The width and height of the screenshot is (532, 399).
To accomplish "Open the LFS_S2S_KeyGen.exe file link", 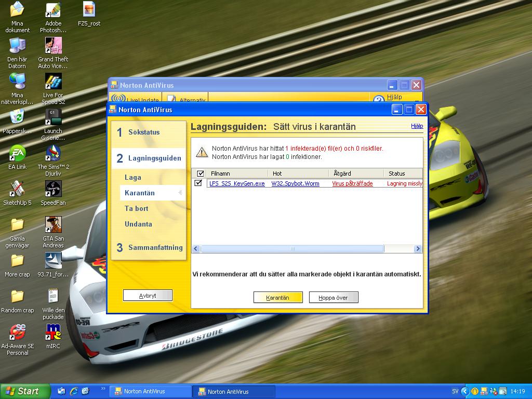I will [x=237, y=183].
